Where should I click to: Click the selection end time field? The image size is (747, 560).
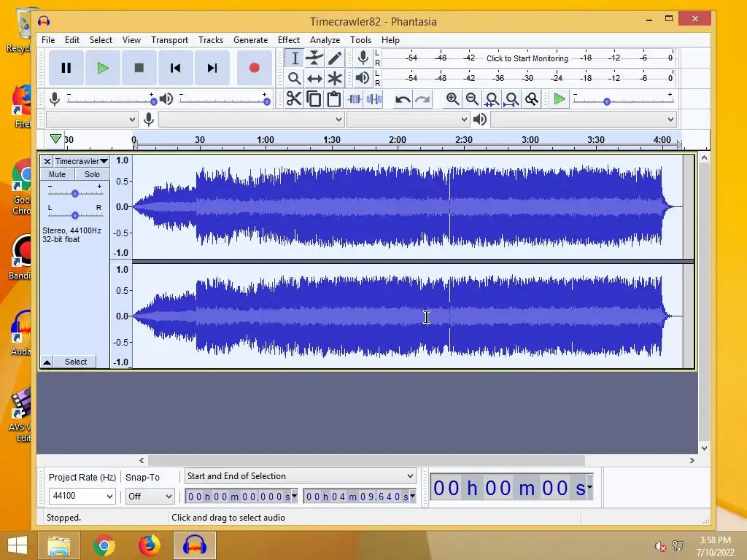pos(360,497)
